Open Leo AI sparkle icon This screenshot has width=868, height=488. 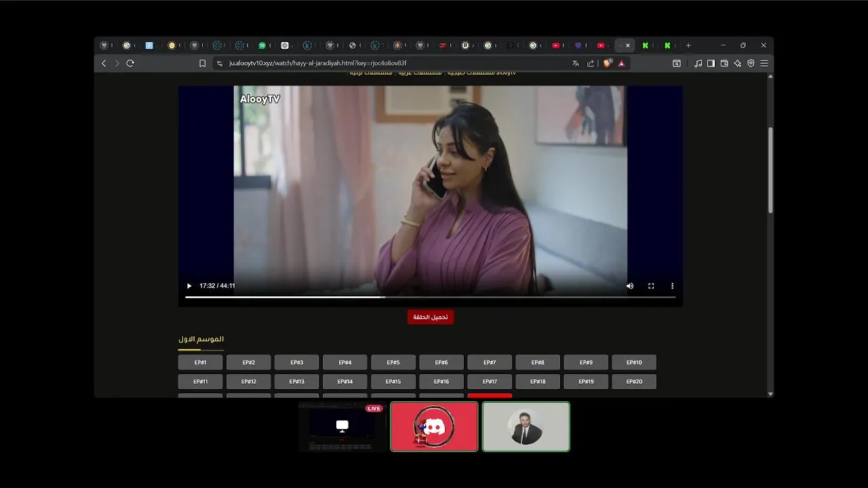coord(737,63)
